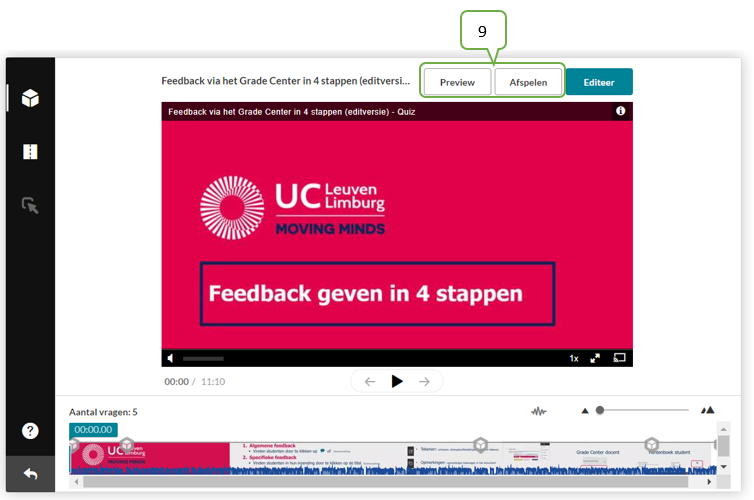The height and width of the screenshot is (500, 754).
Task: Play the video with the play button
Action: click(397, 382)
